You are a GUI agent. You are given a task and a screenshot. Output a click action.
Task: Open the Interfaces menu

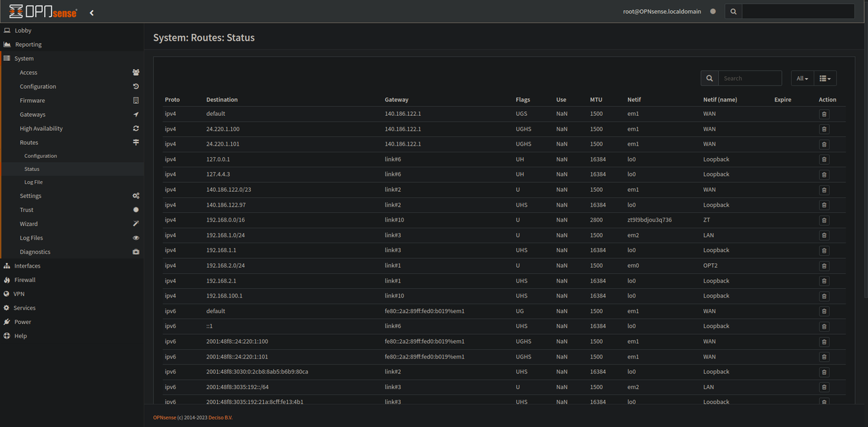(x=72, y=266)
